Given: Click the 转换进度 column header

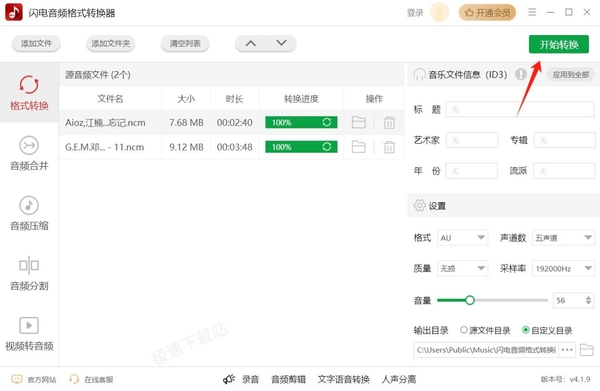Looking at the screenshot, I should click(x=301, y=99).
